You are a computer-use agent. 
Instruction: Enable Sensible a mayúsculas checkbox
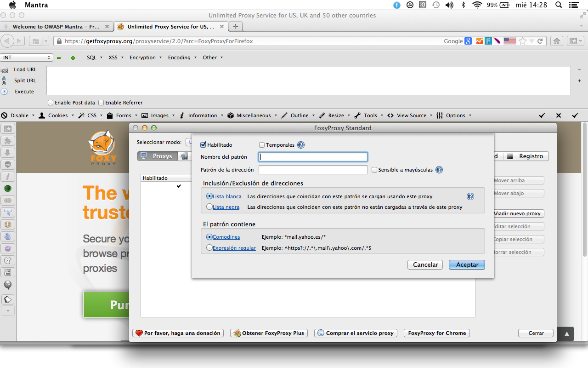[374, 170]
